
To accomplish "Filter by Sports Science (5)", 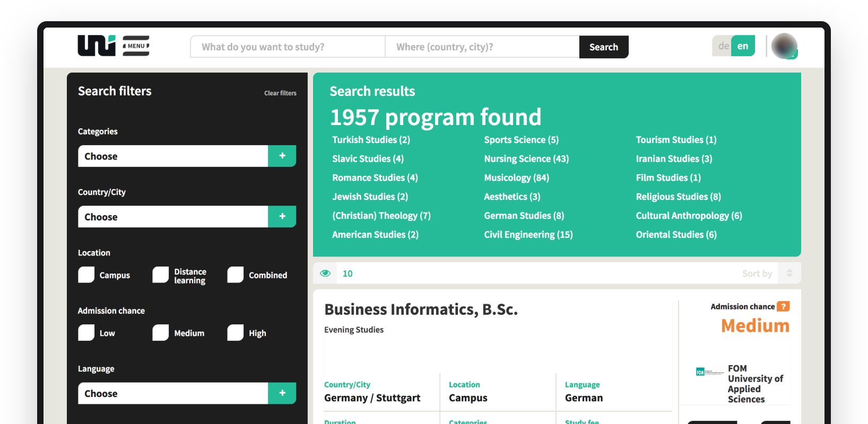I will (x=521, y=139).
